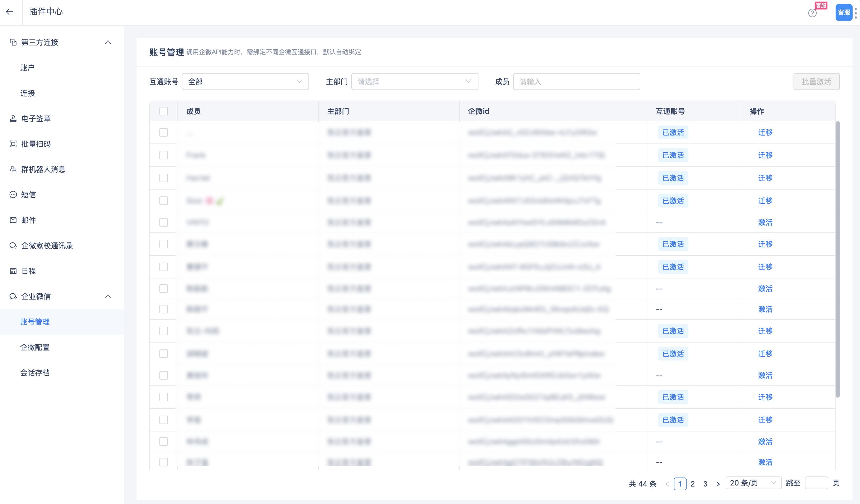Click the 成员 请输入 search field
This screenshot has height=504, width=860.
click(576, 82)
